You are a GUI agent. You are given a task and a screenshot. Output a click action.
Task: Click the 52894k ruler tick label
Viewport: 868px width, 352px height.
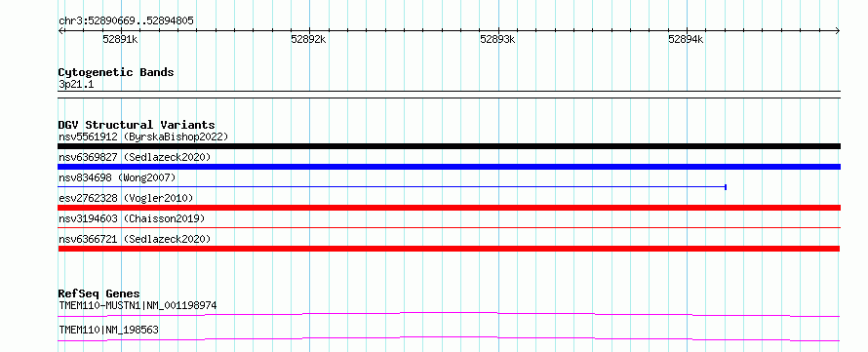coord(686,39)
